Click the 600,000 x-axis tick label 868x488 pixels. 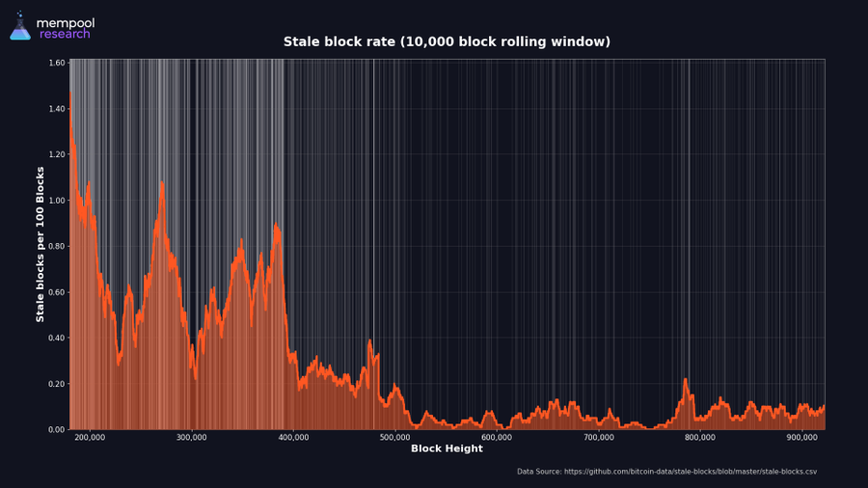pyautogui.click(x=497, y=437)
